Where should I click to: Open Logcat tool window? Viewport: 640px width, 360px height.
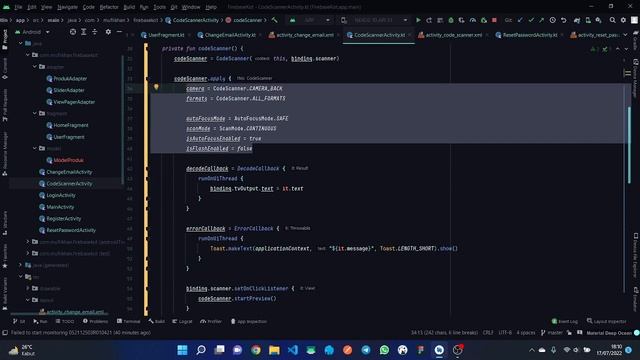pos(182,321)
